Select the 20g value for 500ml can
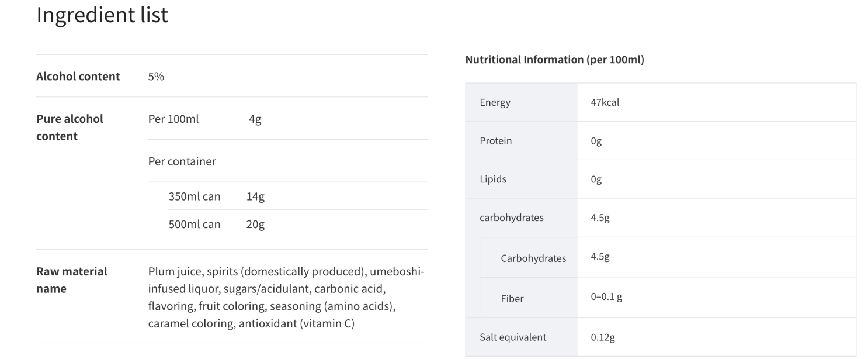Image resolution: width=868 pixels, height=359 pixels. pyautogui.click(x=255, y=225)
